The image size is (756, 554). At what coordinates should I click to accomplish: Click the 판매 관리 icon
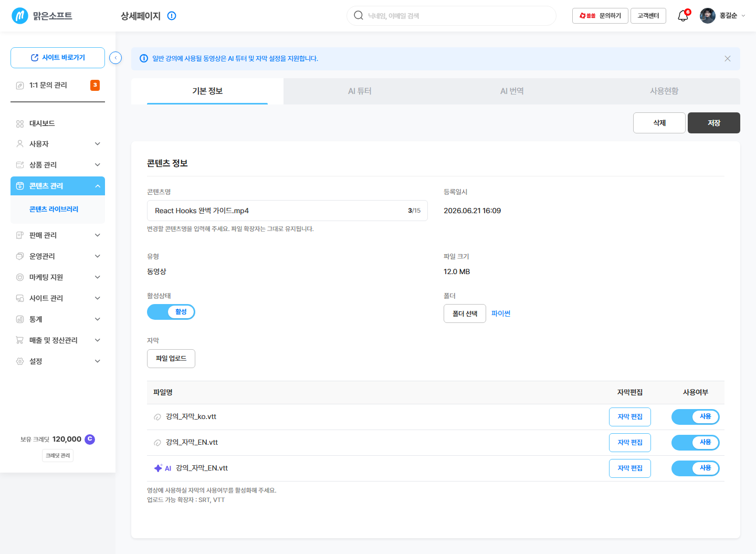[20, 235]
